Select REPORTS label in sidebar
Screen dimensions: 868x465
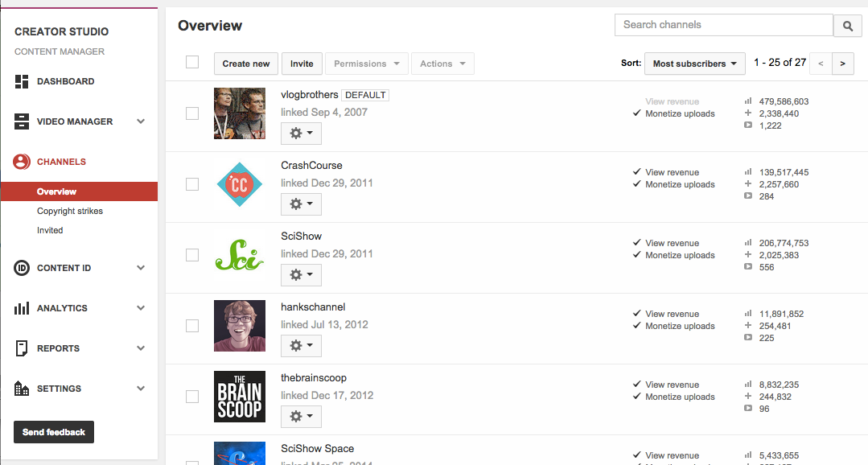(x=58, y=348)
